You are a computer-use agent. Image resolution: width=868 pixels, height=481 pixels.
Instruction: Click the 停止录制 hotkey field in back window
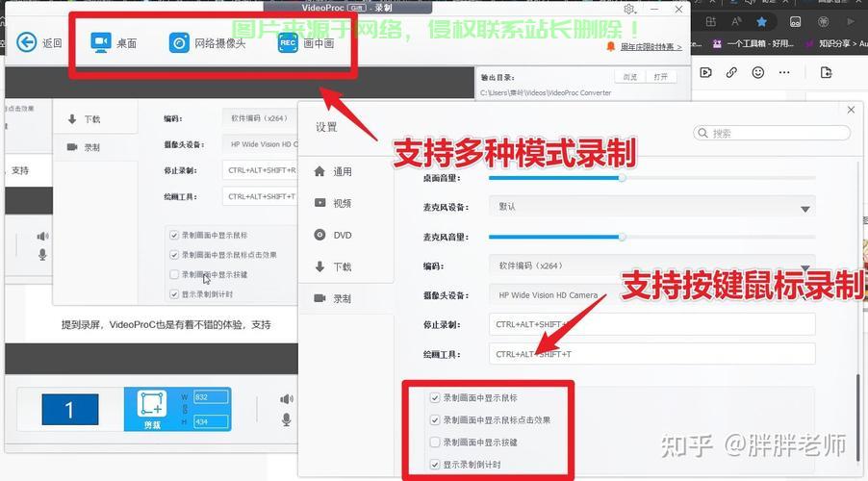coord(260,170)
